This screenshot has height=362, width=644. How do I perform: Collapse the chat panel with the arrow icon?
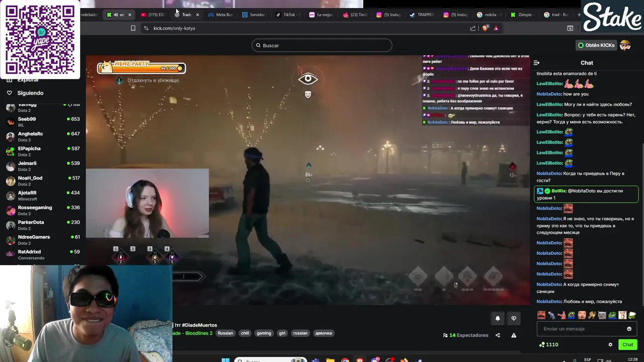point(536,63)
